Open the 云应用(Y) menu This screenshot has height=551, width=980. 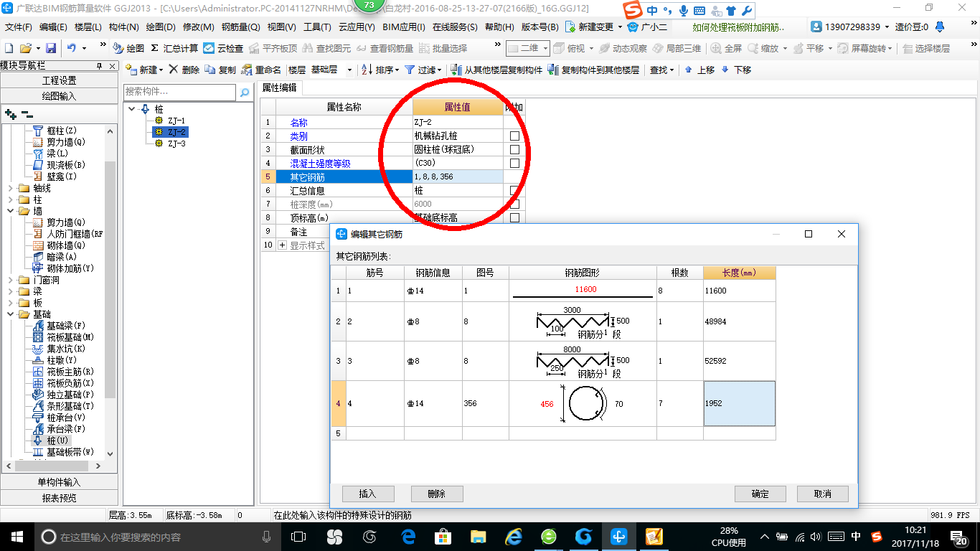click(357, 27)
